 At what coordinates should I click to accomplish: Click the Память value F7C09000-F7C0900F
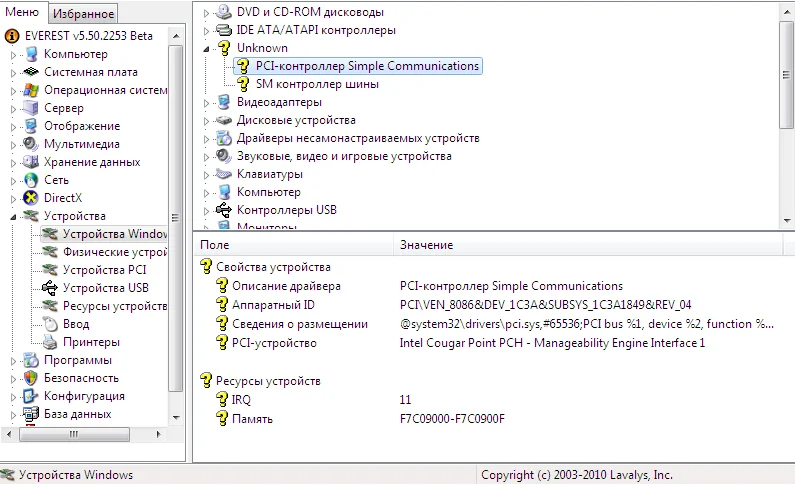click(x=452, y=419)
